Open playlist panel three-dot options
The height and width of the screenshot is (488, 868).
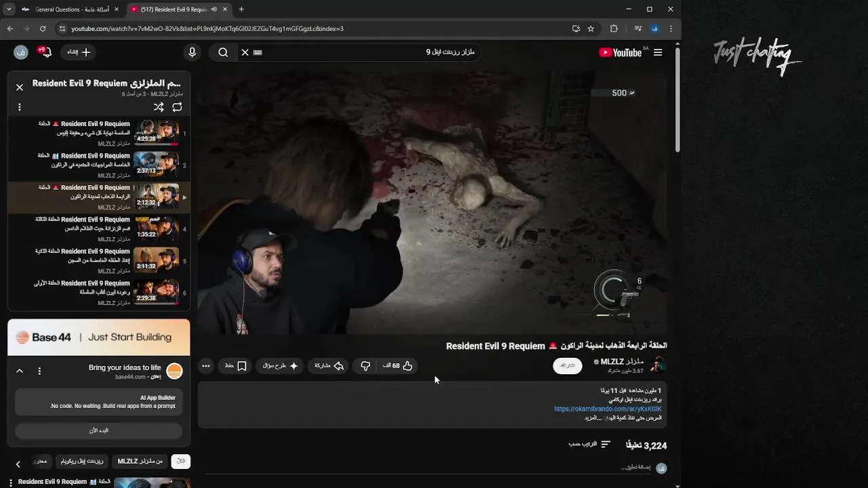[x=20, y=107]
